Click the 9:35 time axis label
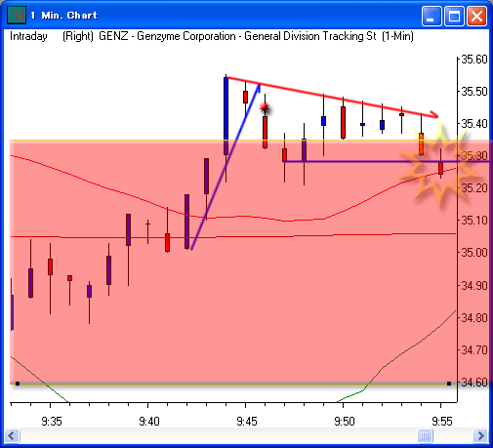This screenshot has width=493, height=448. tap(52, 422)
